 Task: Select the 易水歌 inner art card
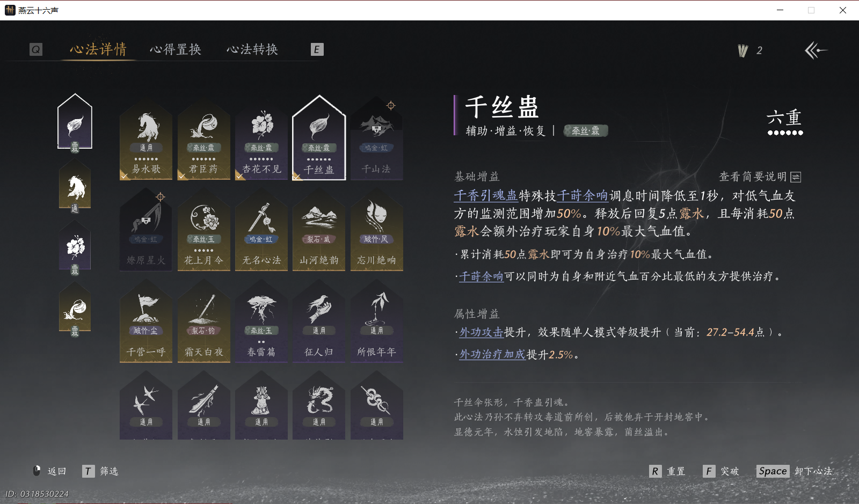[x=146, y=140]
